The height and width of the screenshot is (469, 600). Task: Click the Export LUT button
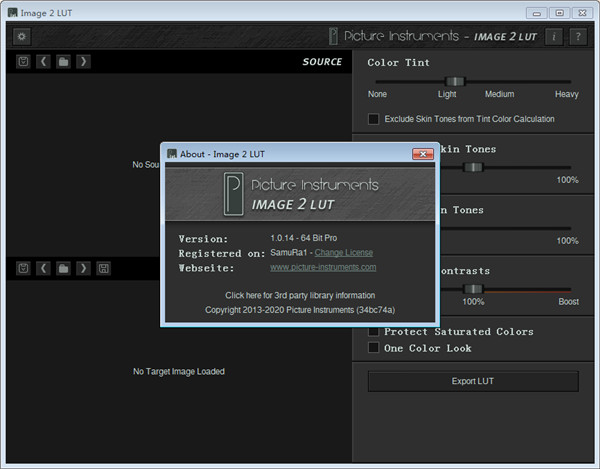(473, 381)
